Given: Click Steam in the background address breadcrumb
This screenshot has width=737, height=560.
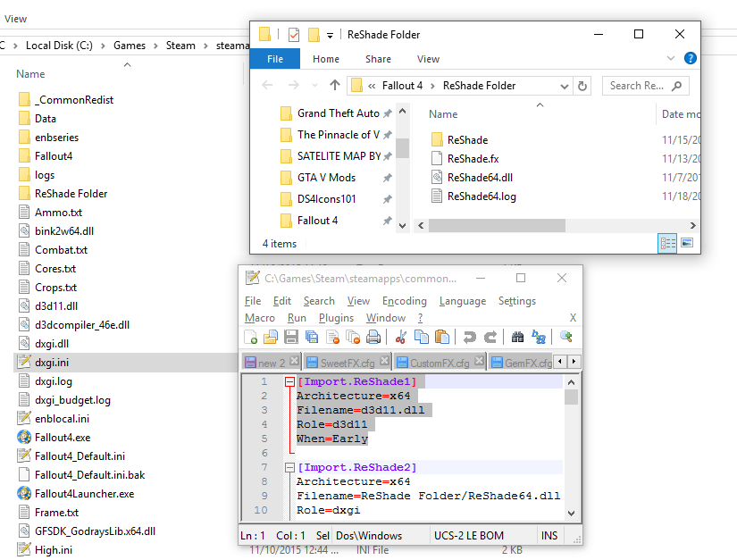Looking at the screenshot, I should (x=180, y=46).
